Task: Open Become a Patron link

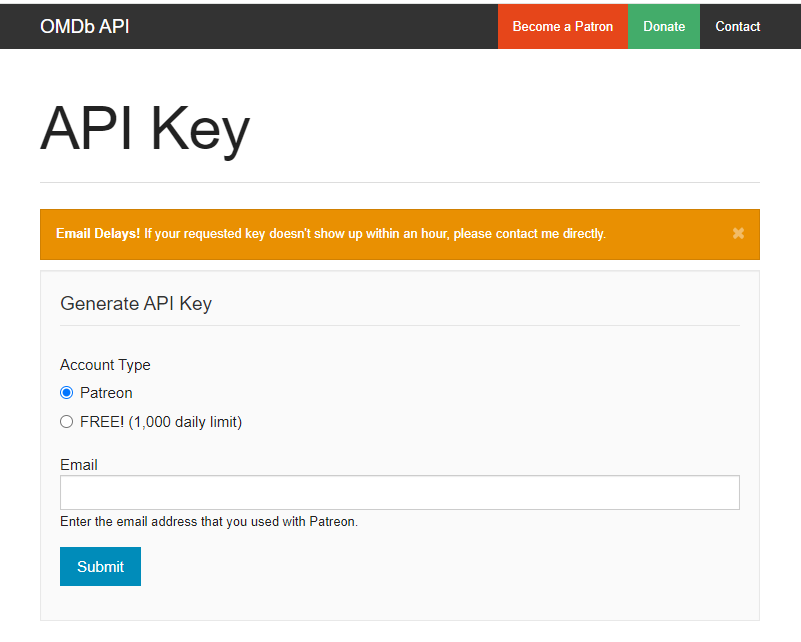Action: (x=562, y=27)
